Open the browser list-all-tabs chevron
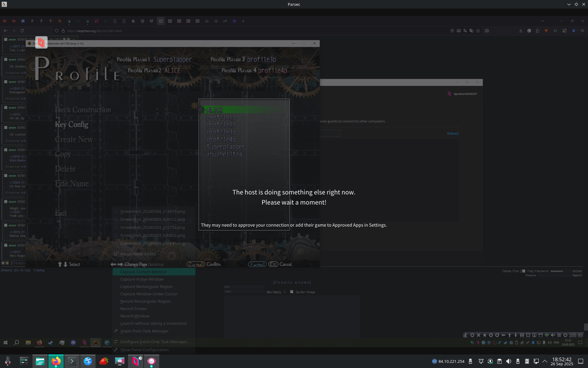The height and width of the screenshot is (368, 588). [542, 21]
